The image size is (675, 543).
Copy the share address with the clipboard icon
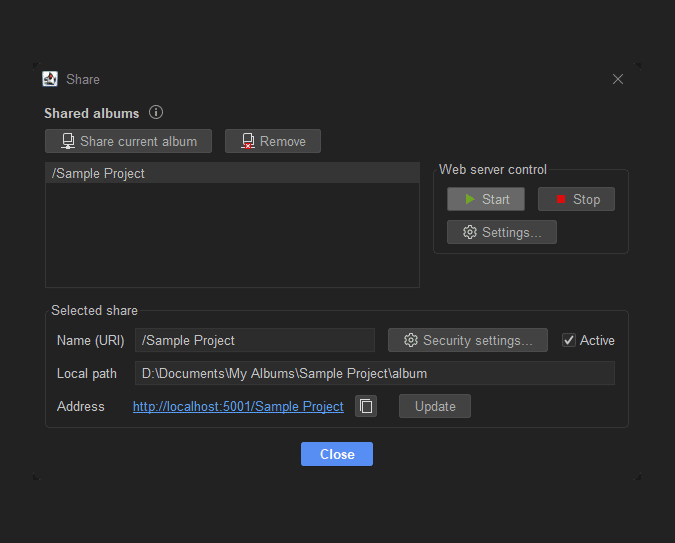(366, 406)
